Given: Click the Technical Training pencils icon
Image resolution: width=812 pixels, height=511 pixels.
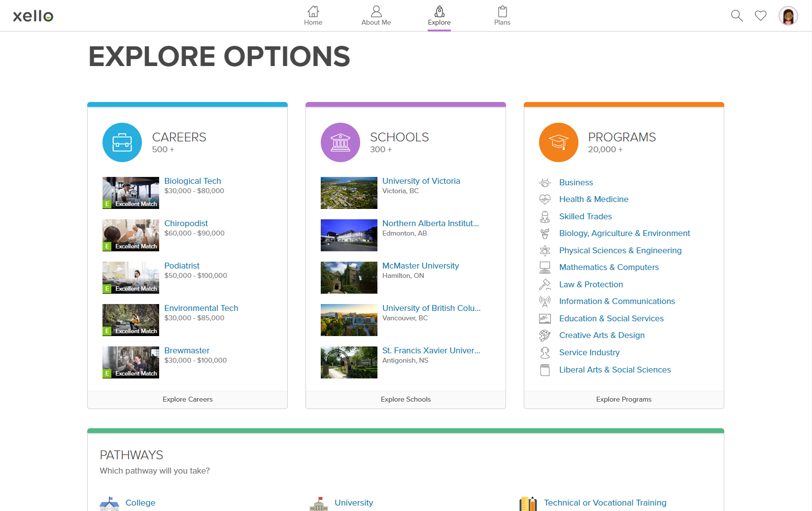Looking at the screenshot, I should coord(528,504).
